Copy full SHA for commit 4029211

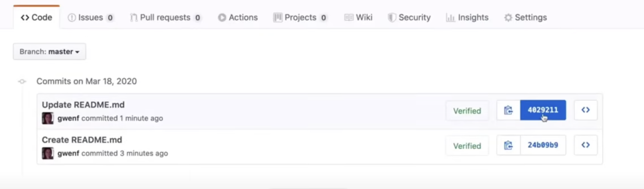tap(508, 110)
